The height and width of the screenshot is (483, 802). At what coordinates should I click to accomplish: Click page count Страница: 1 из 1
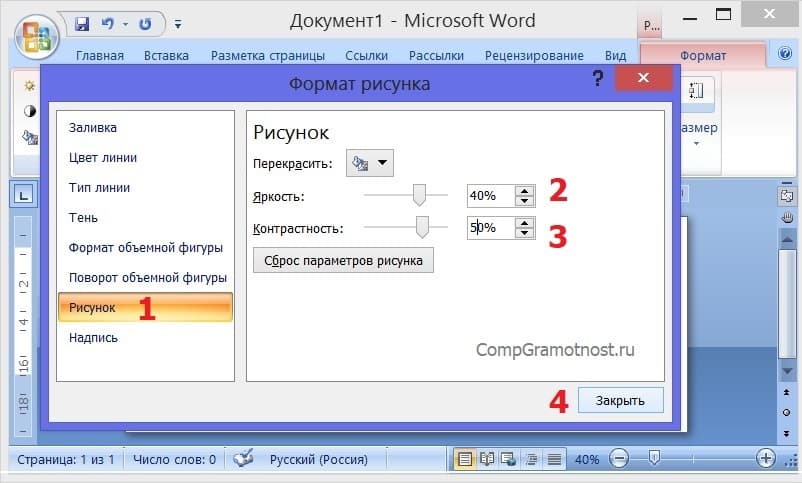[x=65, y=459]
